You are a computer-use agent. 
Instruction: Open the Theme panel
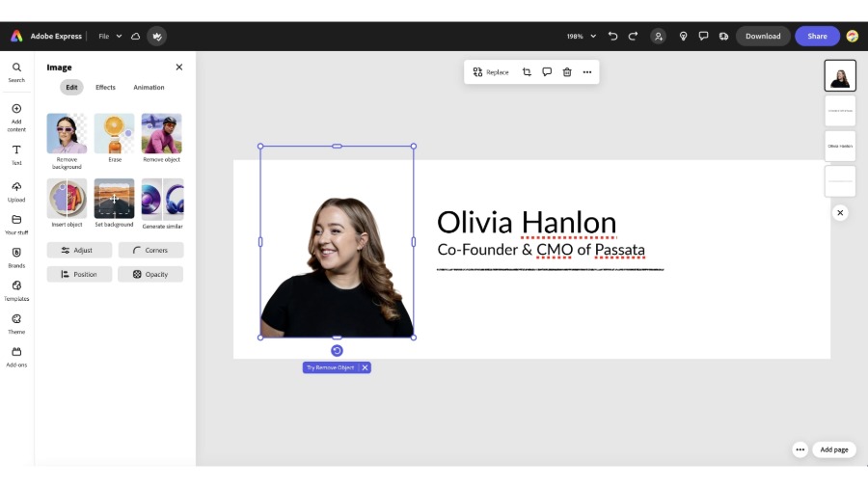click(x=16, y=324)
